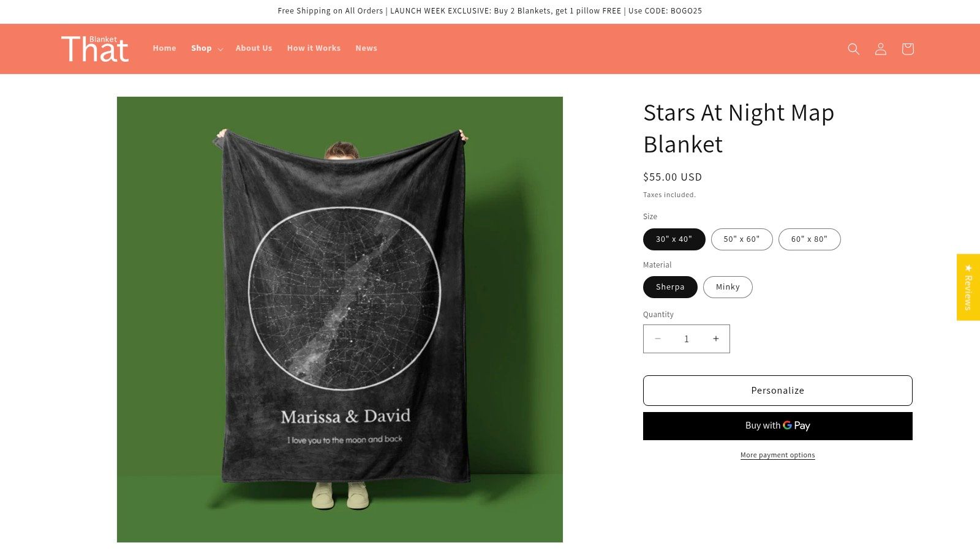The width and height of the screenshot is (980, 551).
Task: Buy with Google Pay
Action: [x=777, y=426]
